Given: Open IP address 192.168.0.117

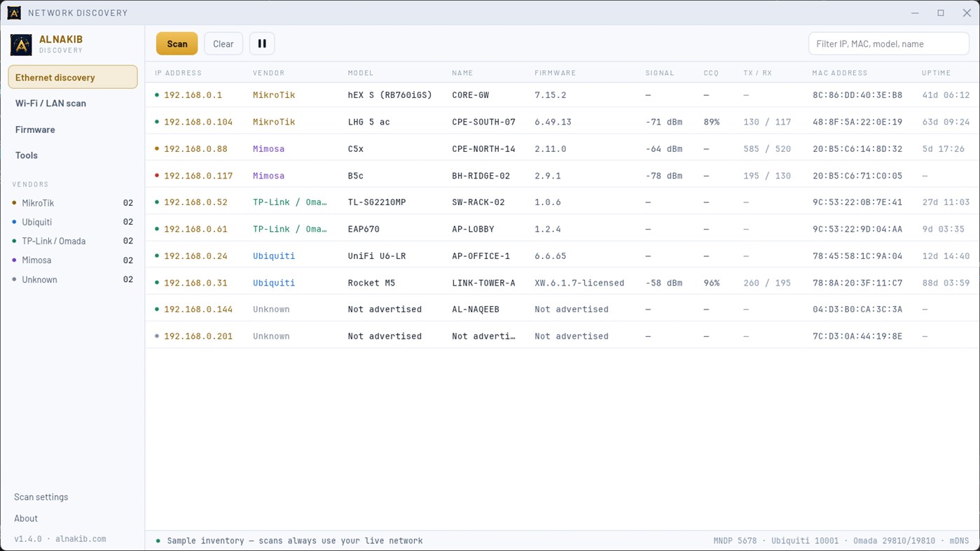Looking at the screenshot, I should coord(198,176).
